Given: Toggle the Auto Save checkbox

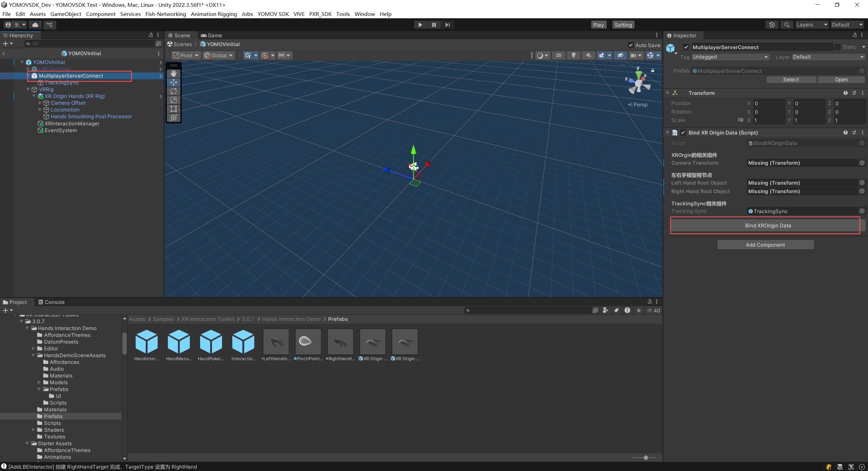Looking at the screenshot, I should coord(631,45).
